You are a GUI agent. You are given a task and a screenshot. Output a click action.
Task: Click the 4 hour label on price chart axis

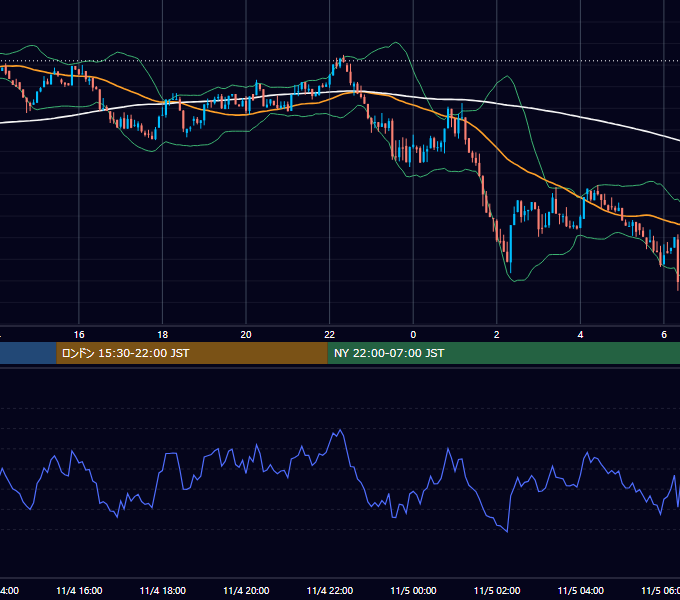click(x=580, y=335)
